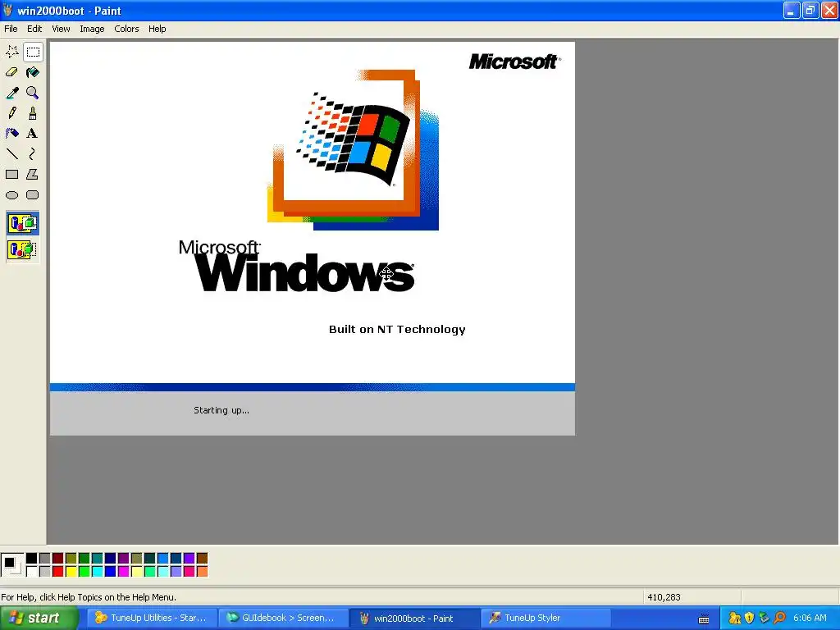Open the Image menu
This screenshot has width=840, height=630.
(92, 29)
